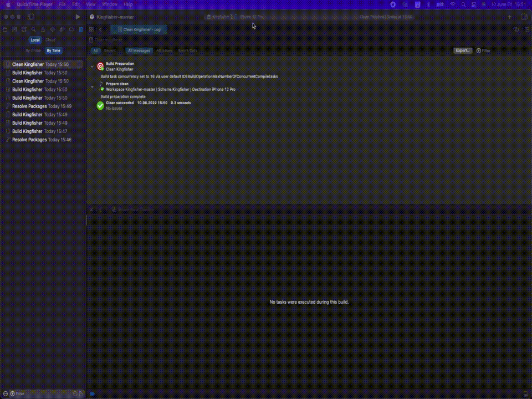This screenshot has height=399, width=532.
Task: Run the scheme with the Play button
Action: click(78, 17)
